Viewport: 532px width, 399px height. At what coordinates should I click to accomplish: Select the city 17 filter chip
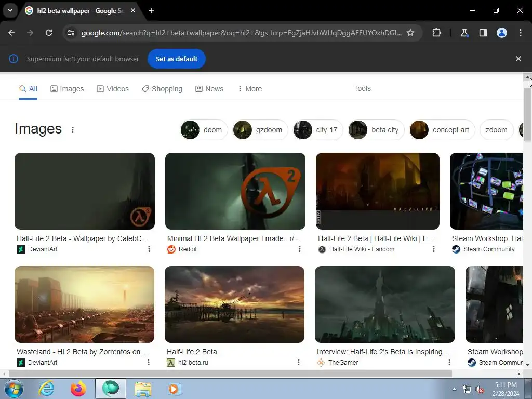[318, 130]
